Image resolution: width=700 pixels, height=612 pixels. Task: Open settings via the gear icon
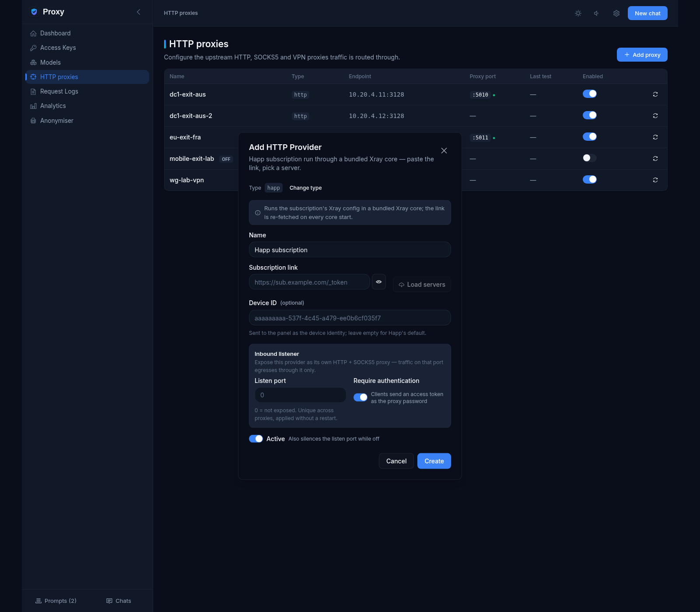616,13
